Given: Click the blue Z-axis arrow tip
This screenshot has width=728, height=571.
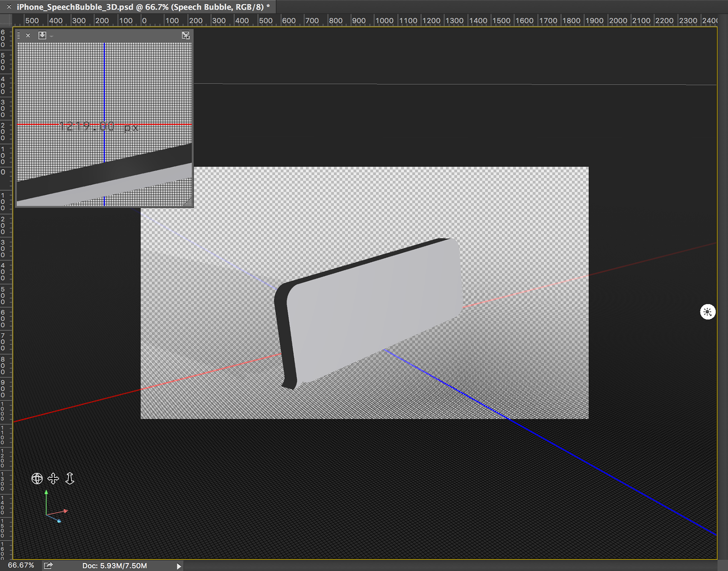Looking at the screenshot, I should [59, 521].
